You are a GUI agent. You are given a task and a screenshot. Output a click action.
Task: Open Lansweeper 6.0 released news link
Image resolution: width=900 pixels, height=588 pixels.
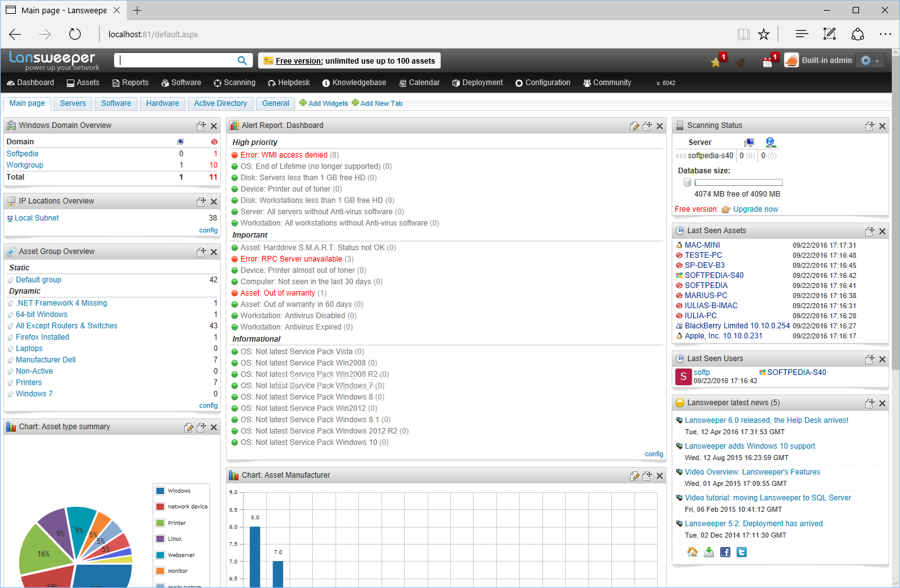766,420
